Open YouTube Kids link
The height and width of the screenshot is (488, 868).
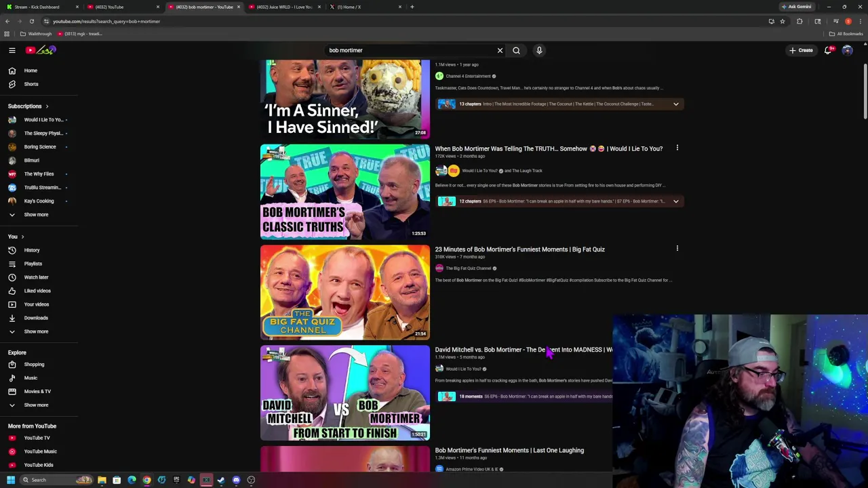(x=38, y=465)
